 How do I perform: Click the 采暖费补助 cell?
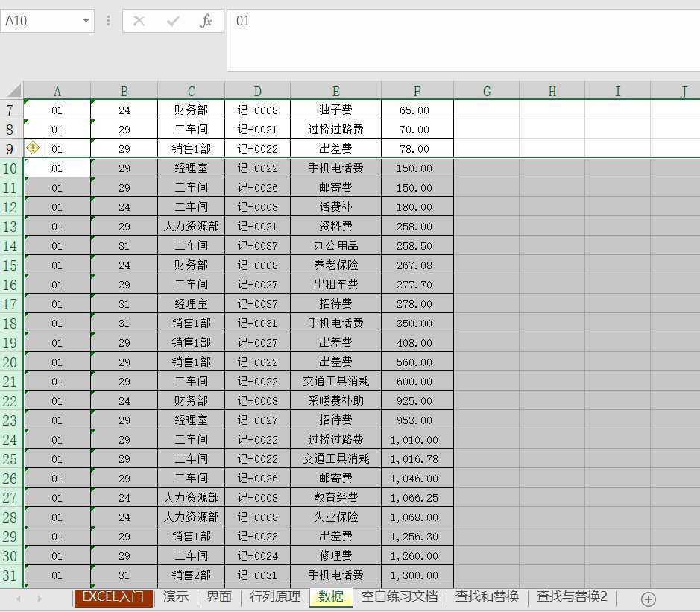[x=335, y=401]
